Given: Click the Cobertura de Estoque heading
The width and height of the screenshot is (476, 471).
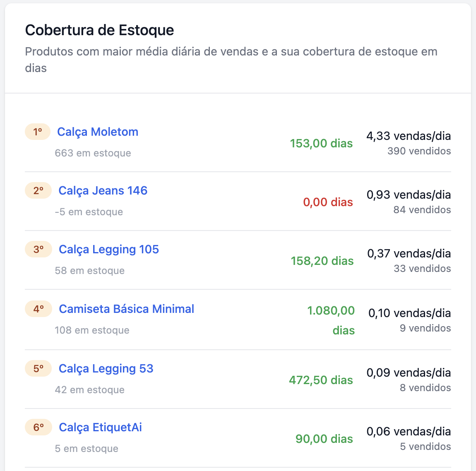Looking at the screenshot, I should coord(99,30).
